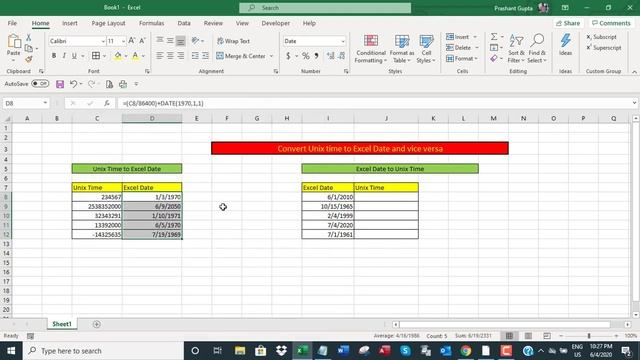Apply the Percent Style
Image resolution: width=640 pixels, height=360 pixels.
[x=306, y=56]
